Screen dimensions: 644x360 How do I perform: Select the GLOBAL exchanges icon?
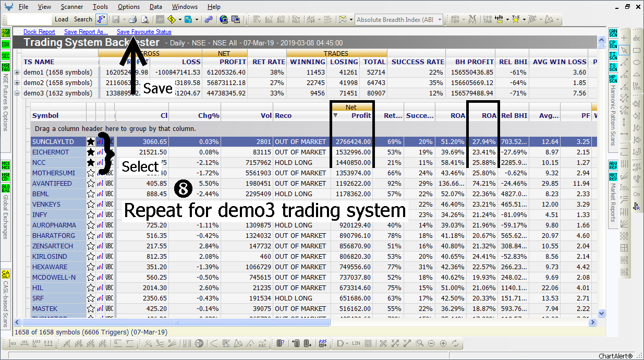[x=6, y=188]
